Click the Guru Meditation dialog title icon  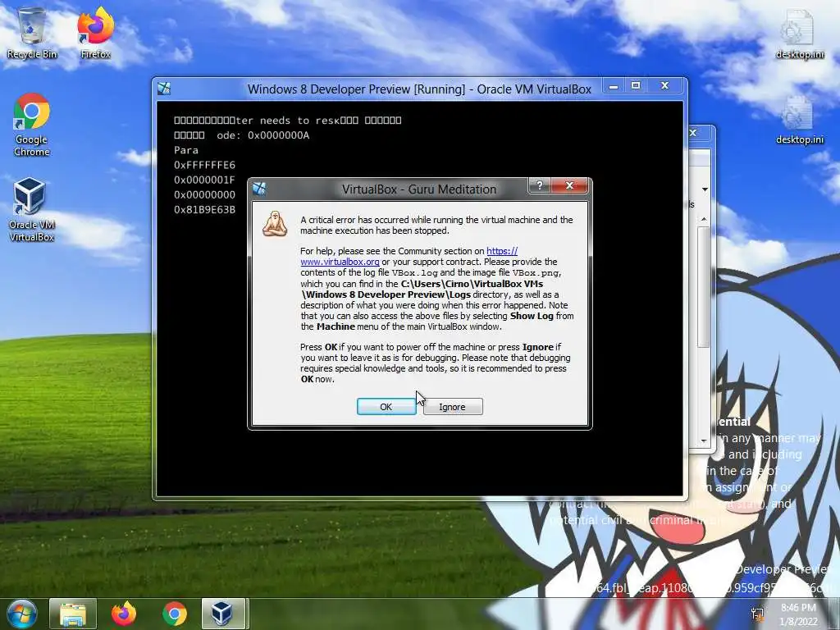[259, 189]
